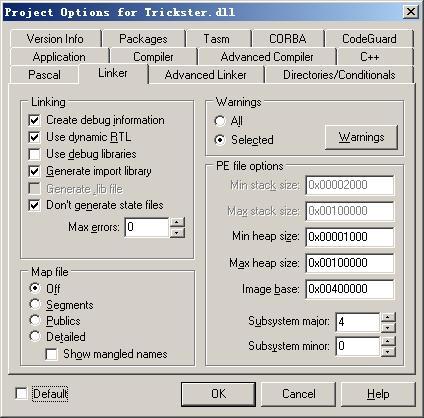
Task: Increase Max errors with up arrow
Action: click(x=177, y=222)
